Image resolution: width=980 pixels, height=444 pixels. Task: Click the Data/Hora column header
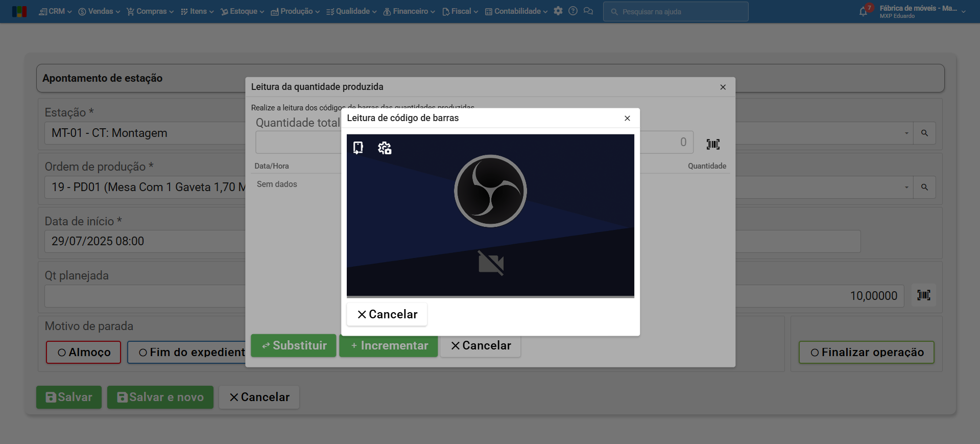click(x=272, y=166)
